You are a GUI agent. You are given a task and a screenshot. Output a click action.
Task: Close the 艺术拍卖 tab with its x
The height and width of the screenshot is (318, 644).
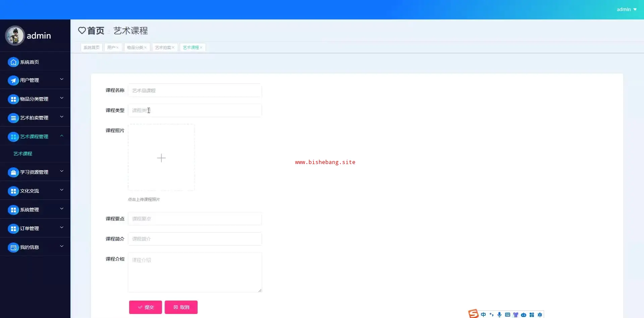click(173, 48)
